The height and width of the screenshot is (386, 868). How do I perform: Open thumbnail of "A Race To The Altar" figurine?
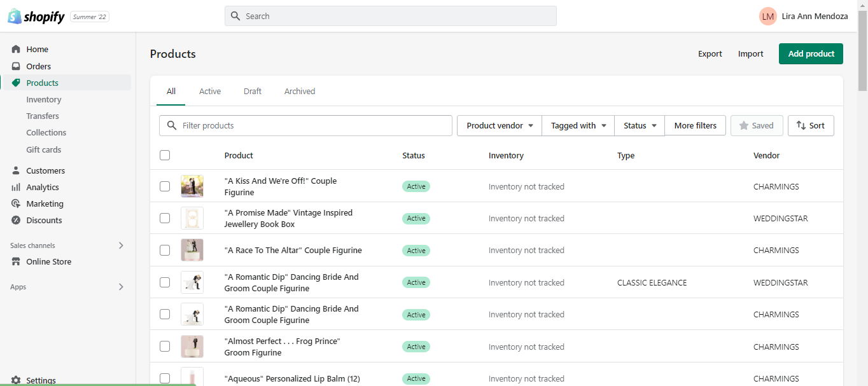192,250
